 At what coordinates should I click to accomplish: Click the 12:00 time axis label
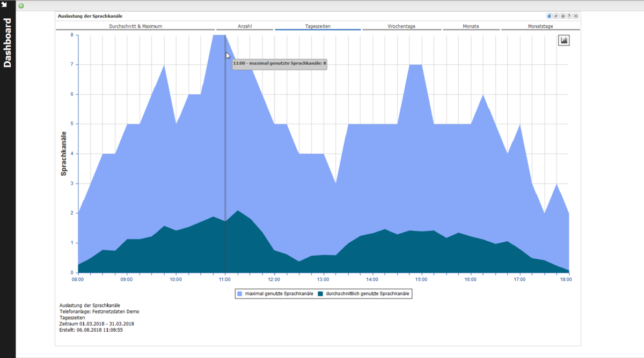click(274, 279)
